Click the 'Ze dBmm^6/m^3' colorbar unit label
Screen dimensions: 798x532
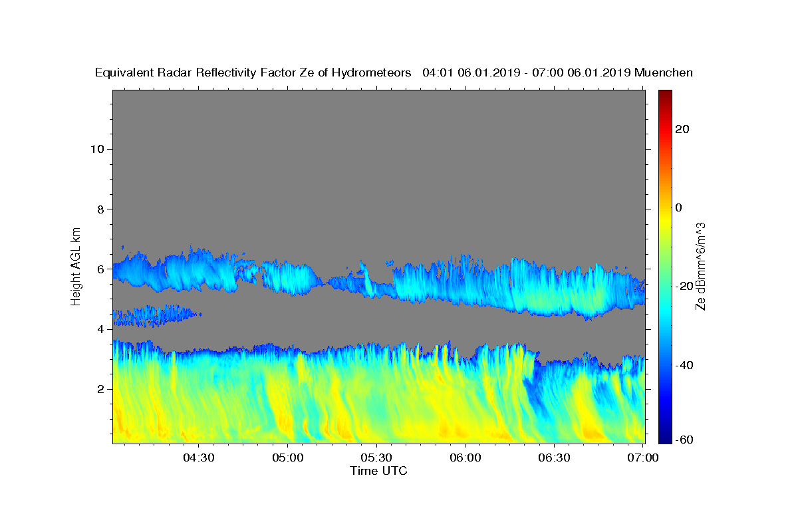[x=701, y=266]
